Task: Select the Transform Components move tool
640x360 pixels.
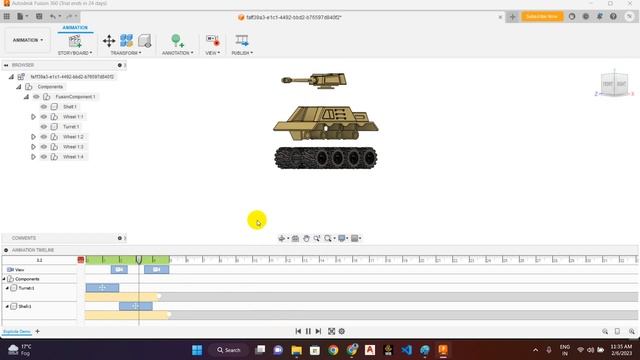Action: point(109,41)
